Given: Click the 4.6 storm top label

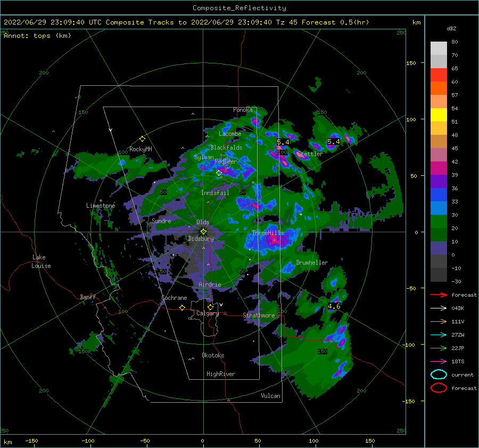Looking at the screenshot, I should pos(334,306).
